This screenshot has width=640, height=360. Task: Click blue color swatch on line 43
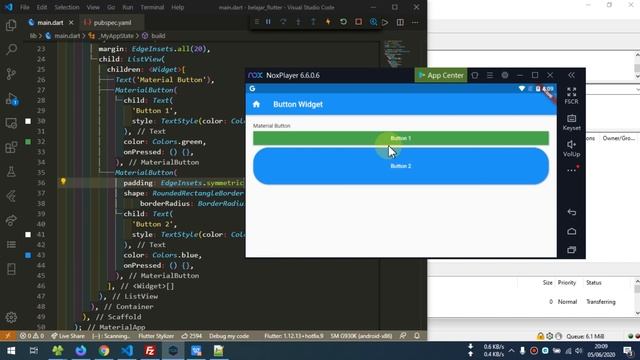point(28,255)
